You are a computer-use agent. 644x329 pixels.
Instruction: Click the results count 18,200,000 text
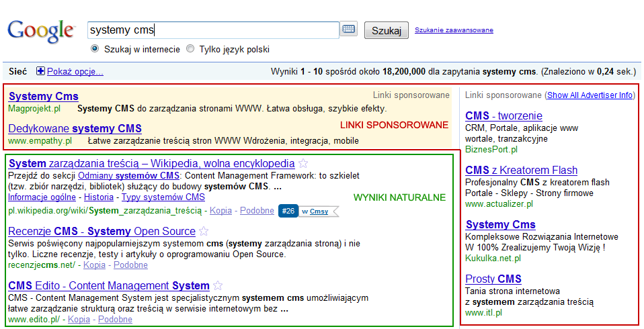(x=404, y=72)
